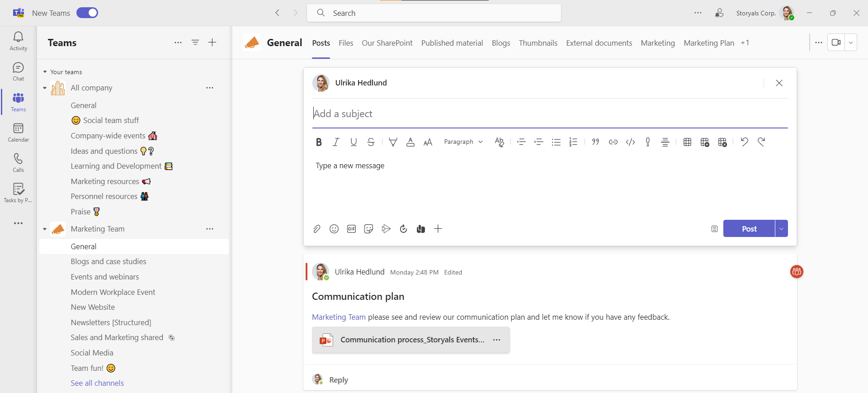Open Calendar in the left sidebar
The image size is (868, 393).
[x=18, y=133]
